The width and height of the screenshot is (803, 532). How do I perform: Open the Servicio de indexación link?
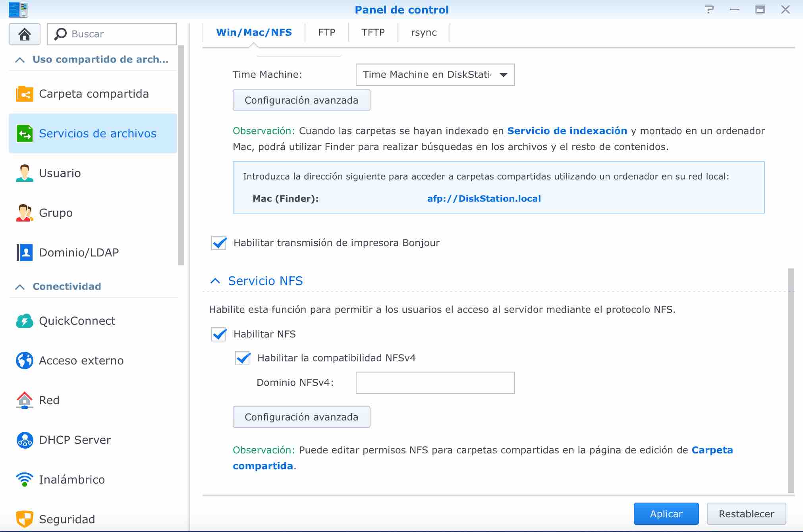tap(567, 131)
